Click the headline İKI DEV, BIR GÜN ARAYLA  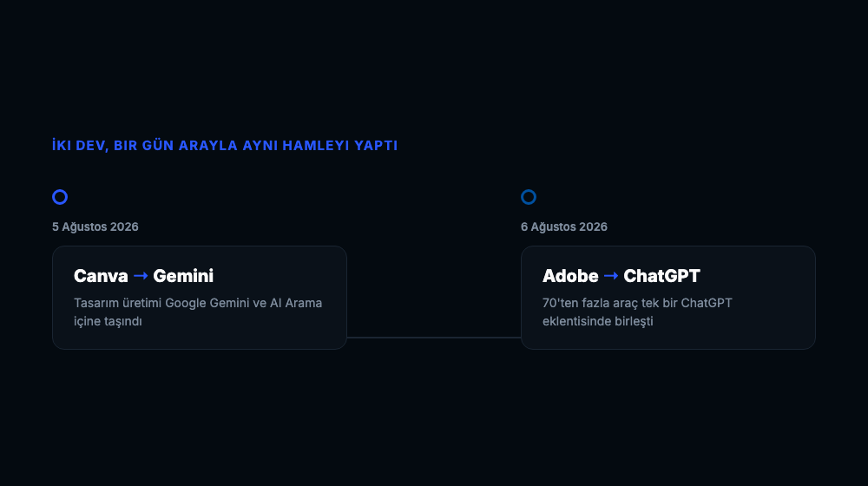tap(225, 146)
